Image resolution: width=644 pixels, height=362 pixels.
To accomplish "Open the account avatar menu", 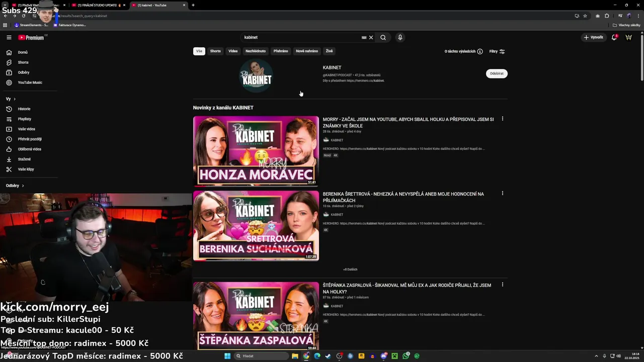I will (x=628, y=37).
